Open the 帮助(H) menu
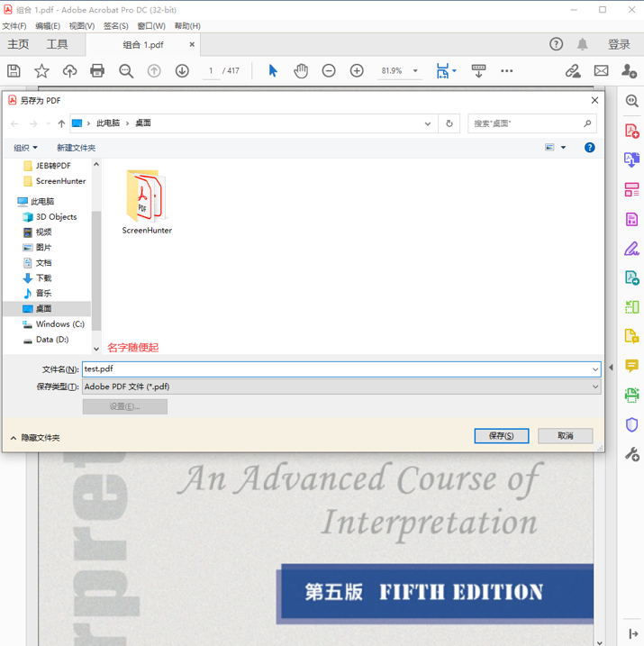Viewport: 644px width, 646px height. 187,26
